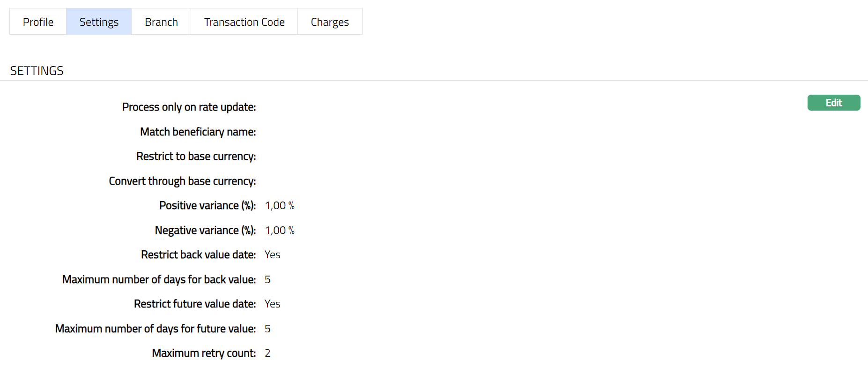Select the Settings tab
This screenshot has width=868, height=367.
click(x=99, y=22)
